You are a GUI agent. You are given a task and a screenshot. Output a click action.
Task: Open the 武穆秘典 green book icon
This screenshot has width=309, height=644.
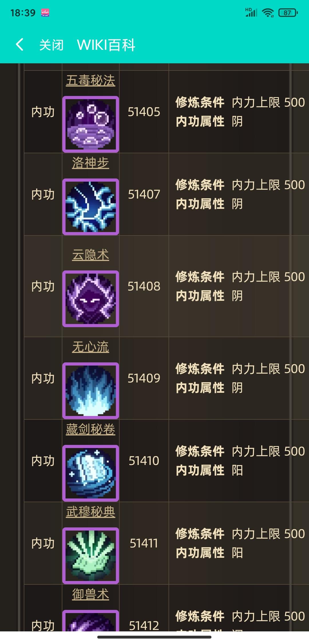tap(91, 556)
